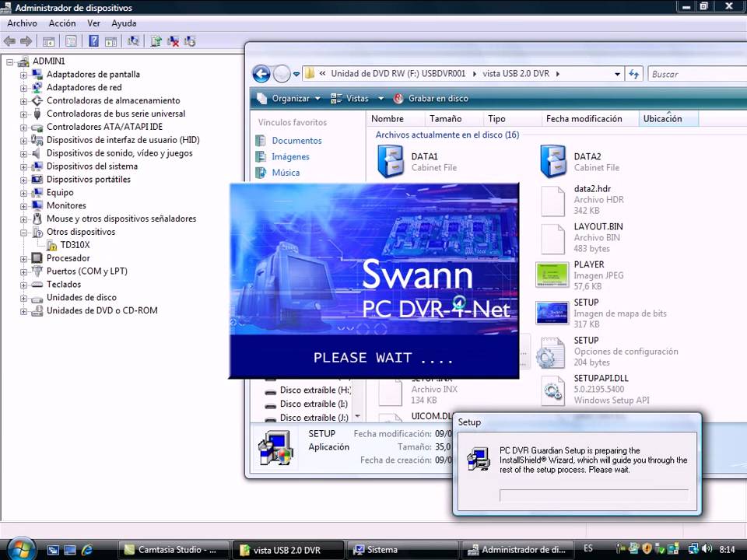Click the ES language indicator in taskbar
Viewport: 747px width, 560px height.
pyautogui.click(x=588, y=548)
